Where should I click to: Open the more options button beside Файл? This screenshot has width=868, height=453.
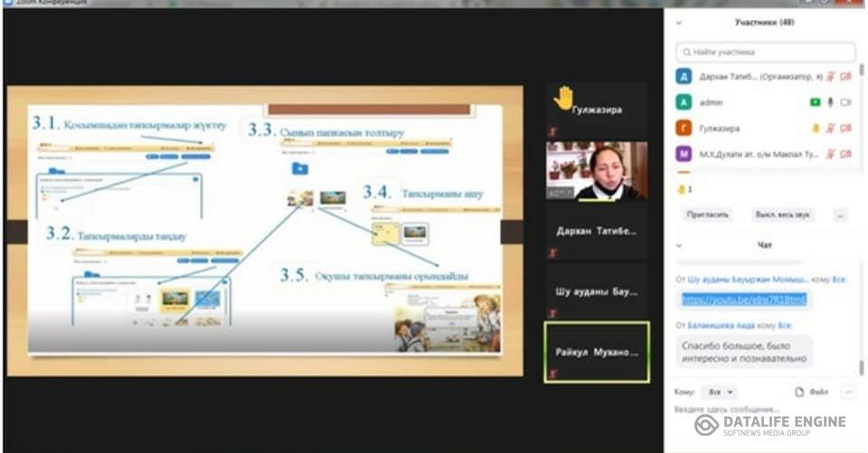(x=847, y=392)
